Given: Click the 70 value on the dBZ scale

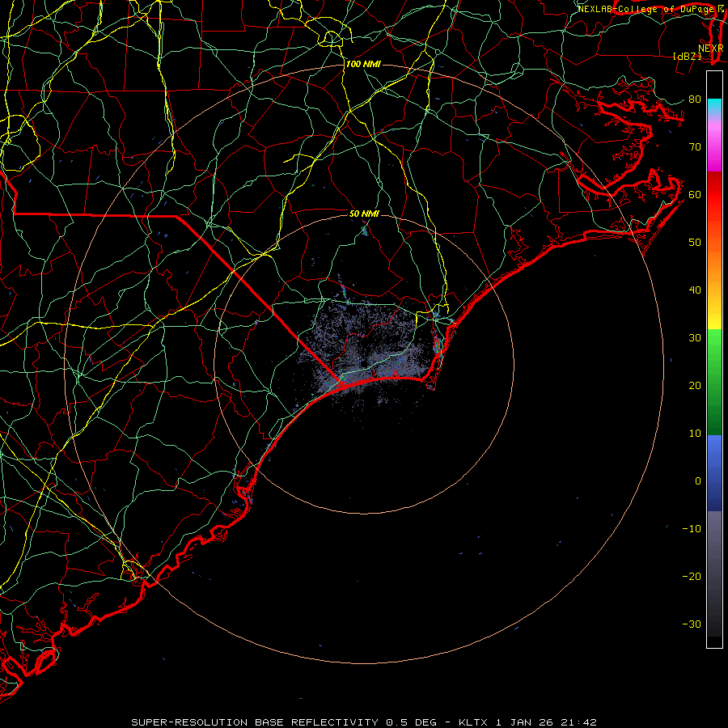Looking at the screenshot, I should click(x=695, y=146).
